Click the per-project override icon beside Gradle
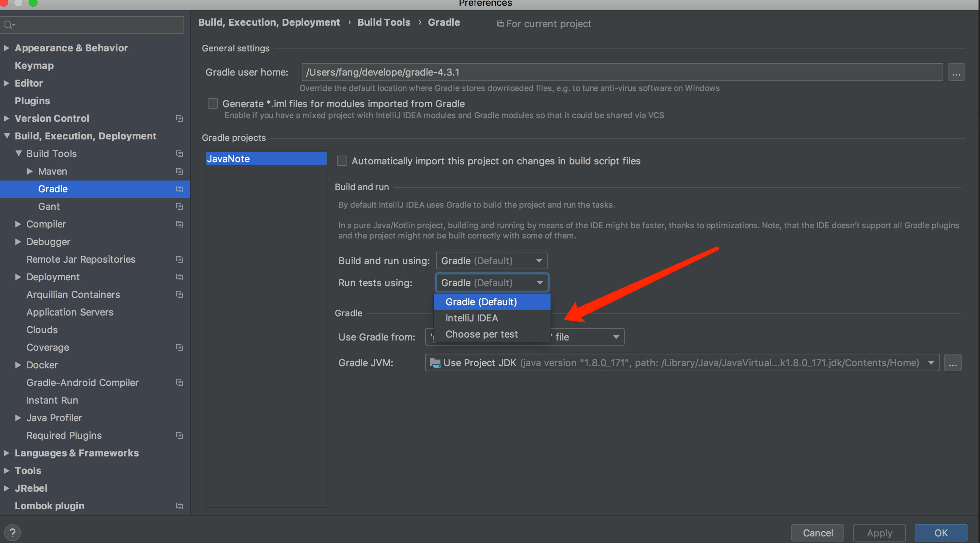980x543 pixels. click(x=179, y=189)
